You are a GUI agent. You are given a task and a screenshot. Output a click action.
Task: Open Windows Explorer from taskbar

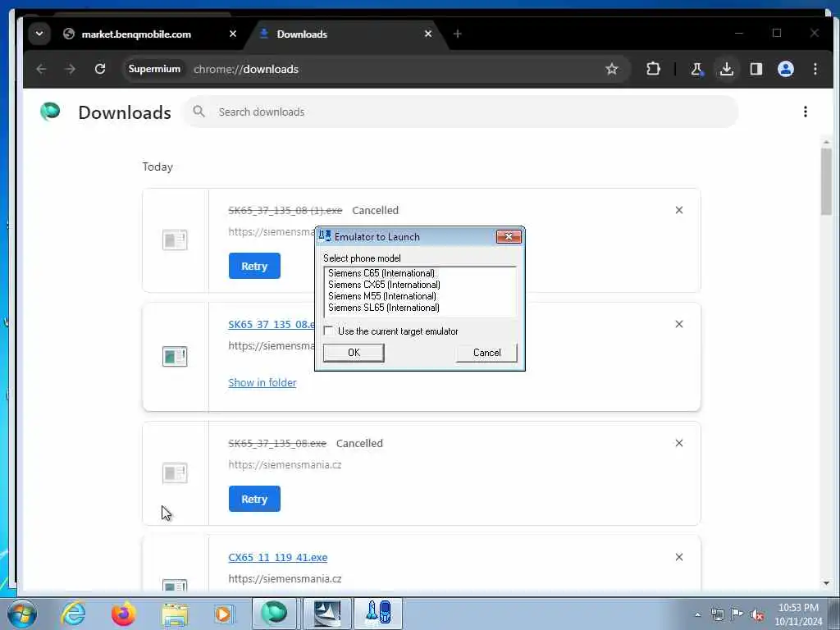175,614
